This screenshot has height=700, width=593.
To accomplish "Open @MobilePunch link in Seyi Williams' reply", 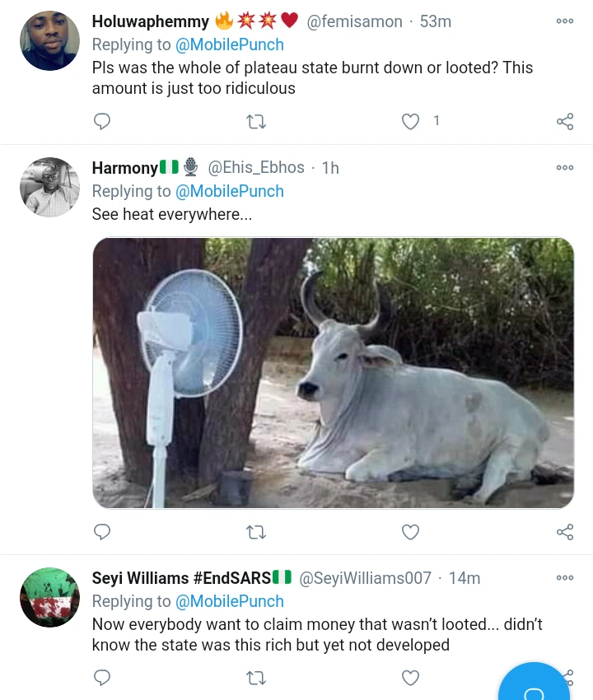I will tap(230, 601).
